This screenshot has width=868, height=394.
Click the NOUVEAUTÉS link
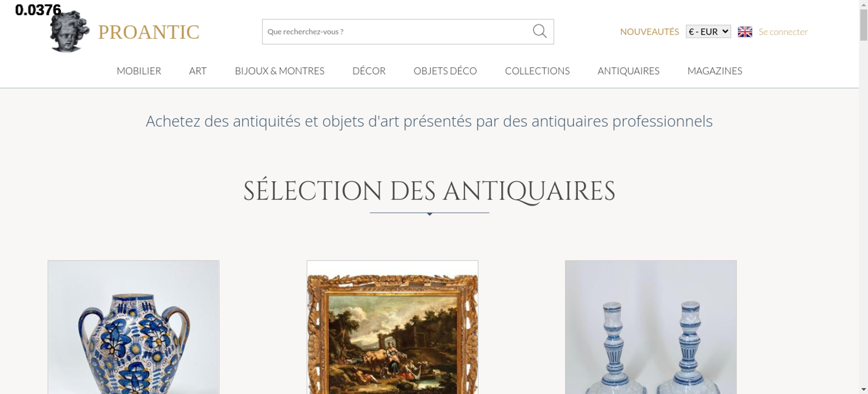[649, 32]
